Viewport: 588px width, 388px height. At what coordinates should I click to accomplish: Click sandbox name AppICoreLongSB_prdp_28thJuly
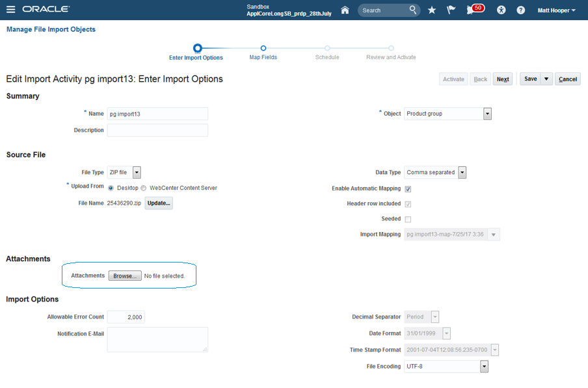(289, 14)
